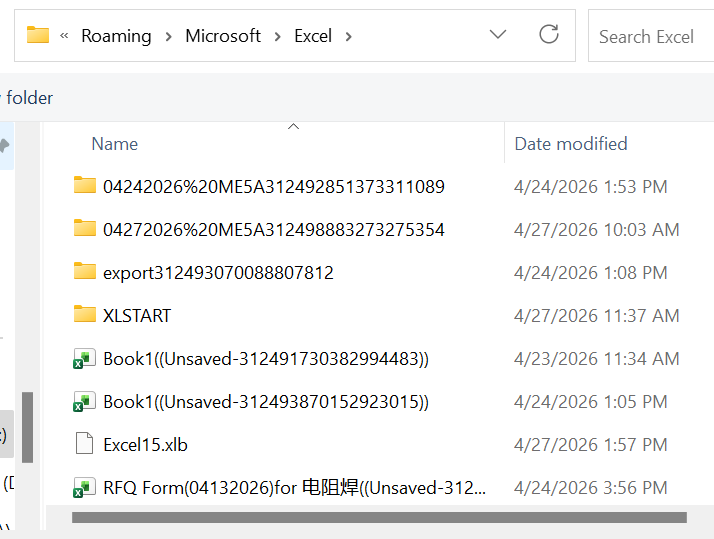Select folder name 04272026%20ME5A312498883273275354
The image size is (714, 539).
coord(274,230)
